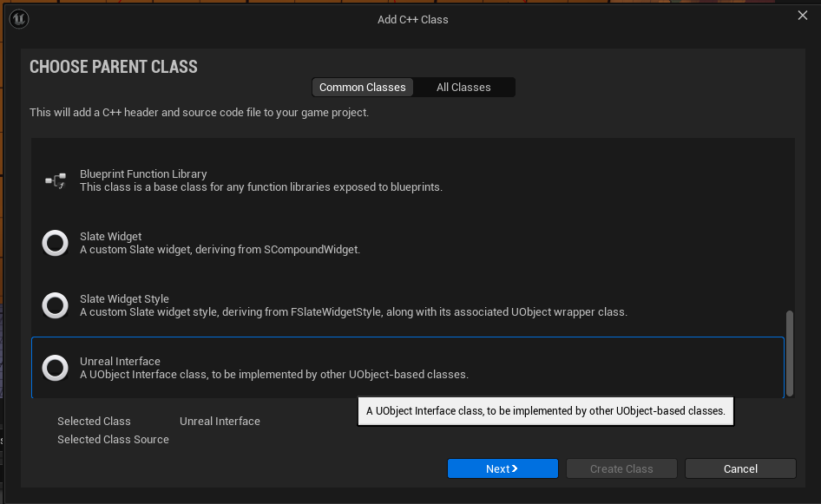Viewport: 821px width, 504px height.
Task: Click the Unreal Engine logo icon
Action: point(19,19)
